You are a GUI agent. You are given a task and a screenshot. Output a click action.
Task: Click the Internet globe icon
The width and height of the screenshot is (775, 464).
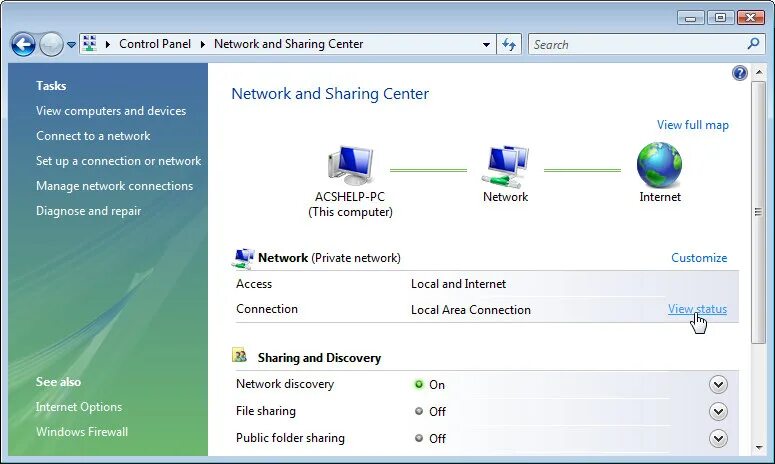tap(659, 165)
